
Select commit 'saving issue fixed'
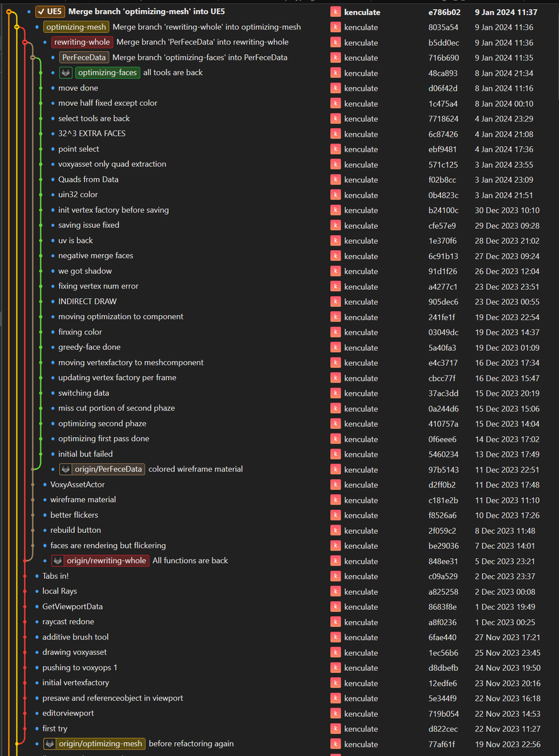pos(89,225)
